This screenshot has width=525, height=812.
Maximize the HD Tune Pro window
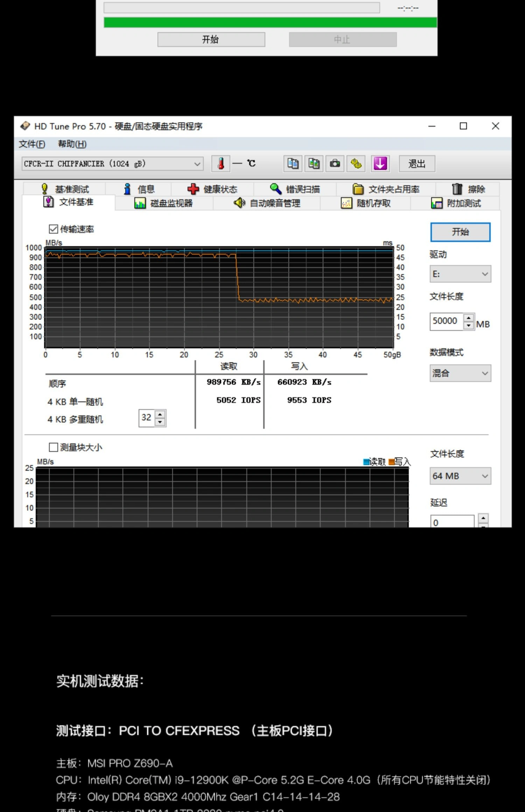463,126
